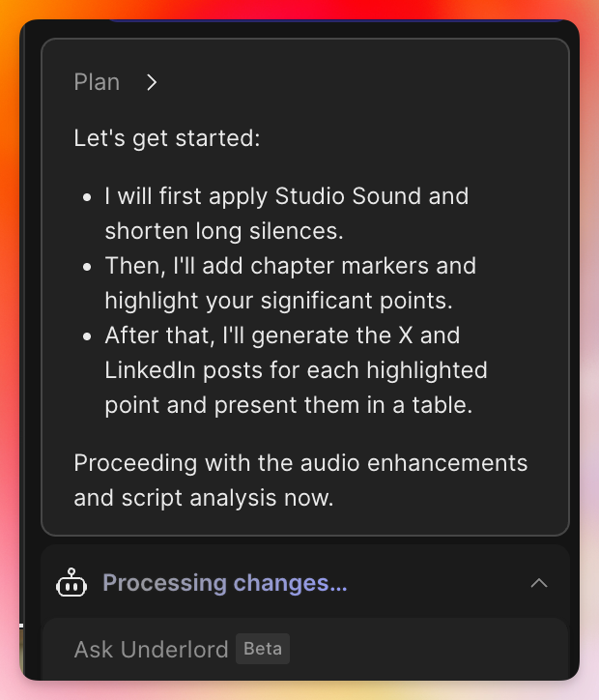Click the first bullet dot in plan

click(87, 196)
